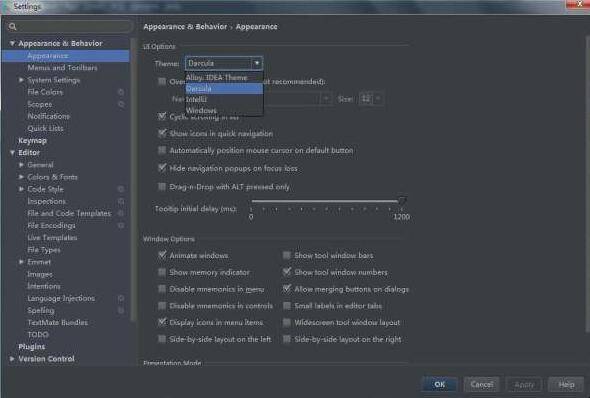
Task: Click the project-level icon beside Language Injections
Action: (x=121, y=298)
